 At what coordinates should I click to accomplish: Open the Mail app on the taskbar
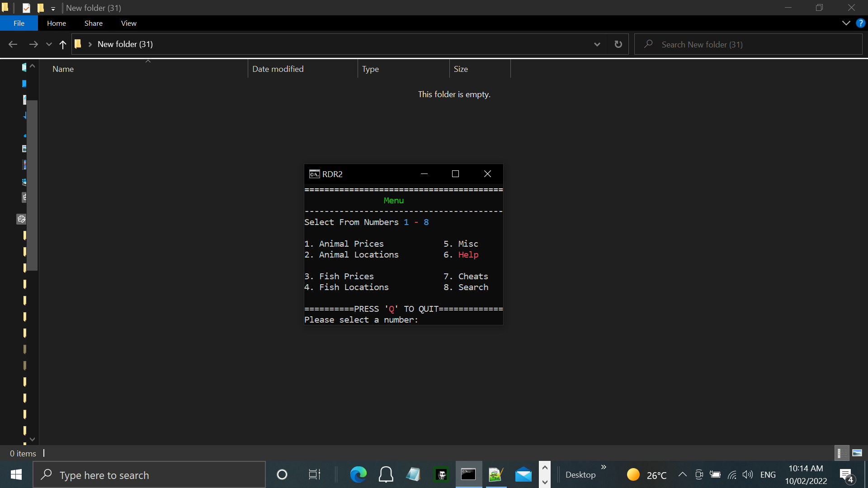click(523, 475)
